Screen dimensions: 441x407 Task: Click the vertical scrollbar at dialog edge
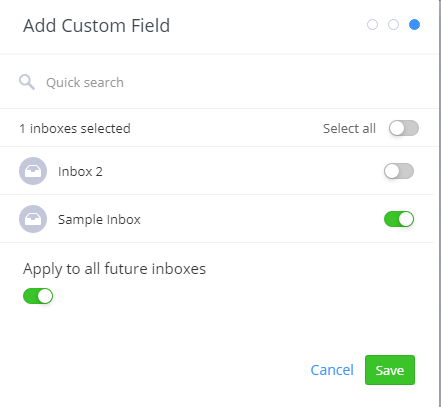439,203
